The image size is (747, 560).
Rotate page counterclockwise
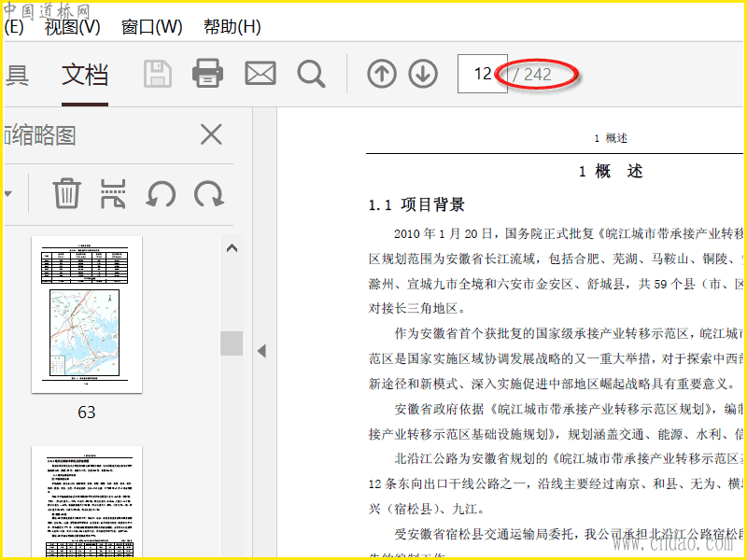[161, 194]
